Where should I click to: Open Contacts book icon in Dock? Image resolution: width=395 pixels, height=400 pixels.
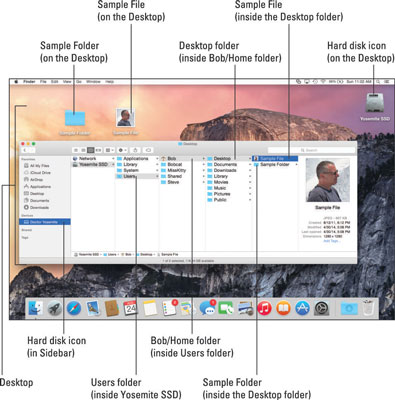coord(112,308)
